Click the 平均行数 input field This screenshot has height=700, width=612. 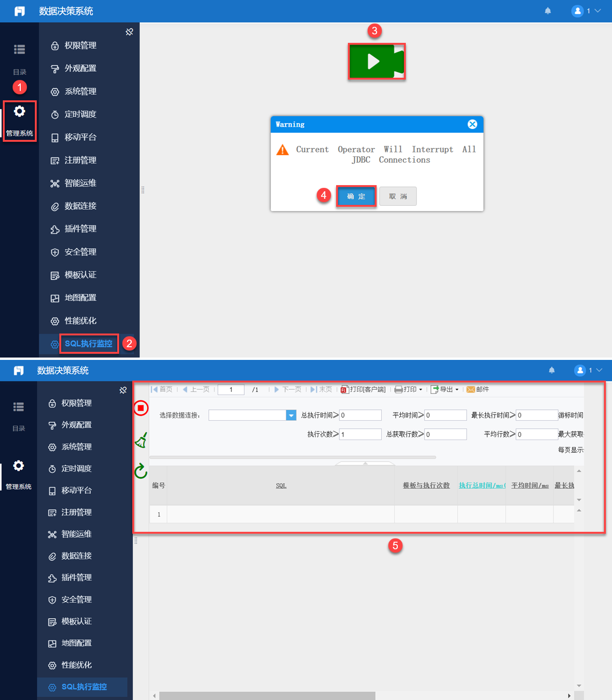[x=537, y=434]
